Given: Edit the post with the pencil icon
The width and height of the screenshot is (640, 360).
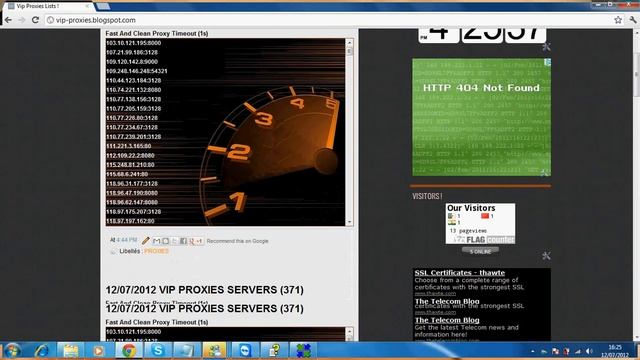Looking at the screenshot, I should (146, 241).
